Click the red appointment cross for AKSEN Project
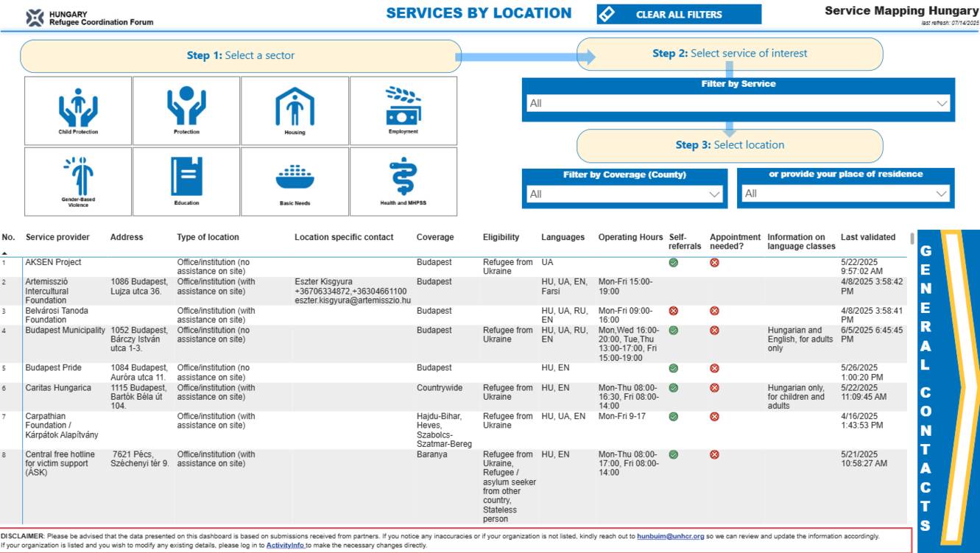 (714, 263)
